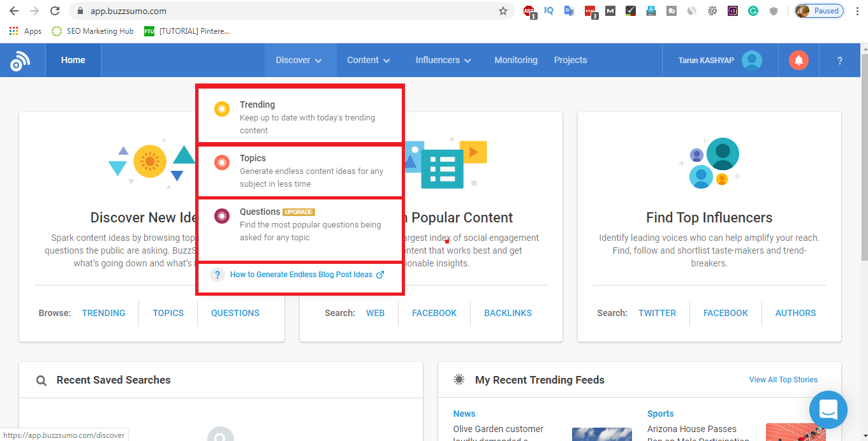Reload the page in browser
Viewport: 868px width, 441px height.
point(55,11)
